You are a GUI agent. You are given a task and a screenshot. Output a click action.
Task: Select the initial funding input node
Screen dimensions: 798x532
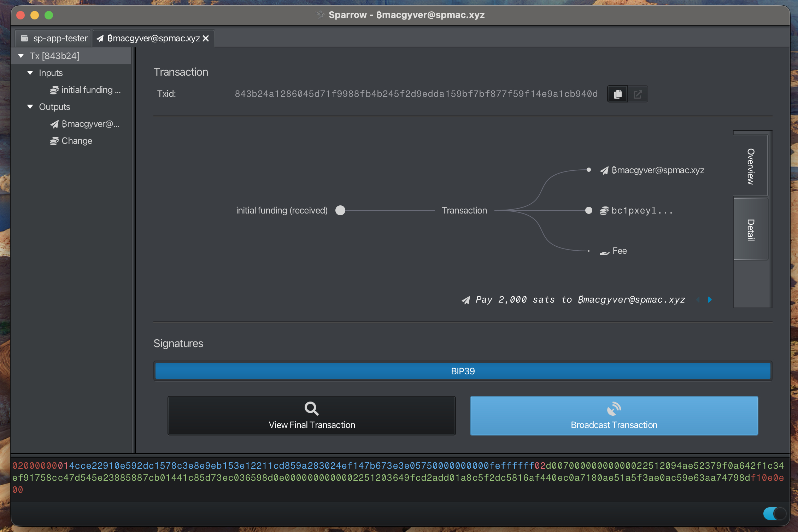(x=340, y=210)
